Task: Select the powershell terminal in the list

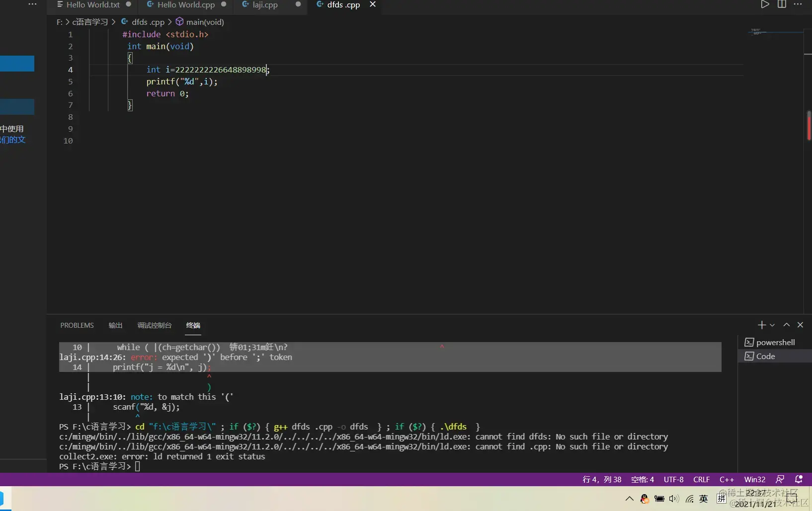Action: pos(775,342)
